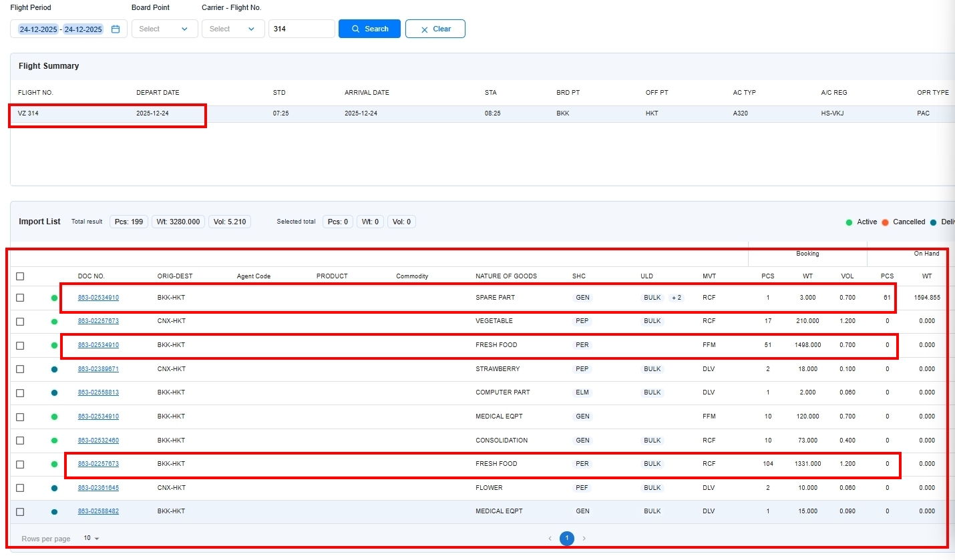The height and width of the screenshot is (560, 955).
Task: Click green status dot of VEGETABLE row
Action: pyautogui.click(x=54, y=322)
